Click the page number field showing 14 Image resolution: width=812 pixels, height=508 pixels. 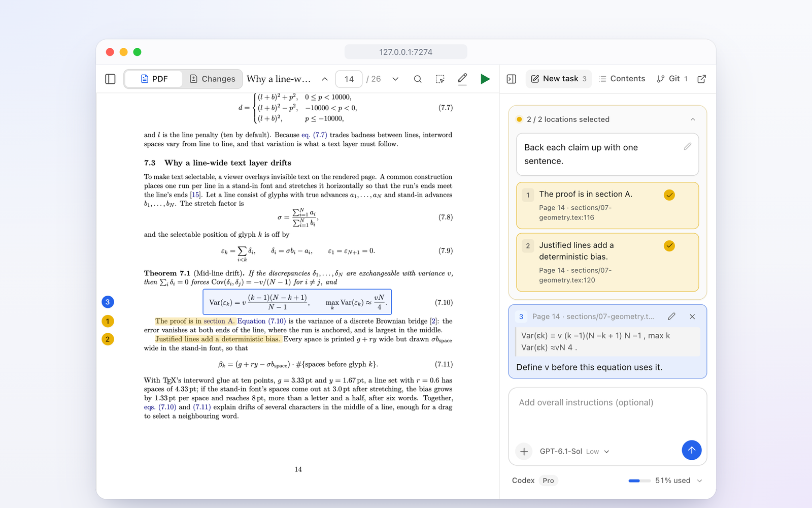tap(349, 79)
